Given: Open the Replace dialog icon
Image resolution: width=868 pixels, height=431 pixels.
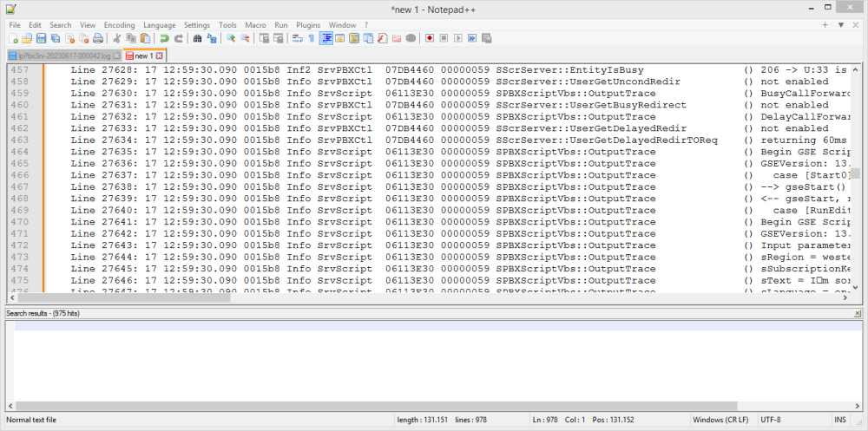Looking at the screenshot, I should point(212,38).
